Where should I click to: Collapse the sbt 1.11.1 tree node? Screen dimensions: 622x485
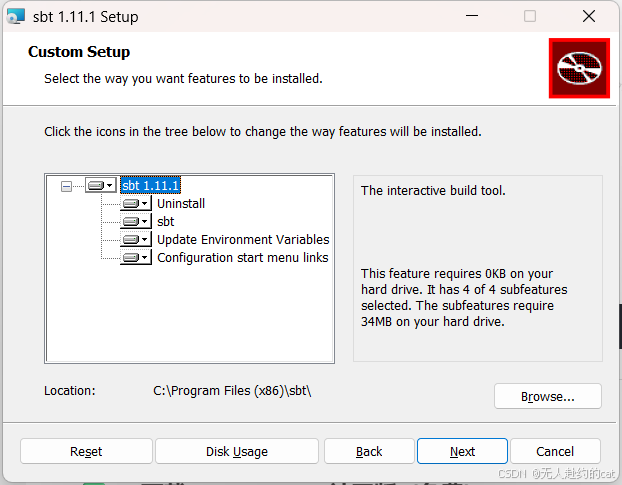(x=66, y=186)
